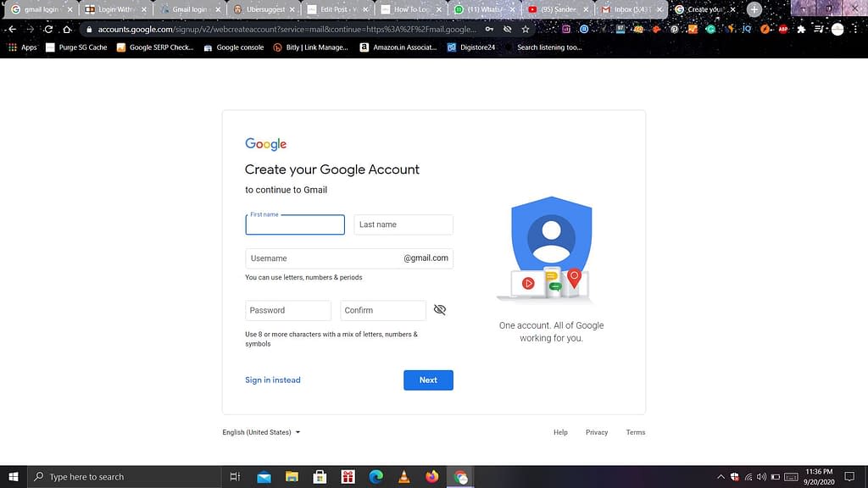The width and height of the screenshot is (868, 488).
Task: Open 'Purge SG Cache' bookmark
Action: (76, 47)
